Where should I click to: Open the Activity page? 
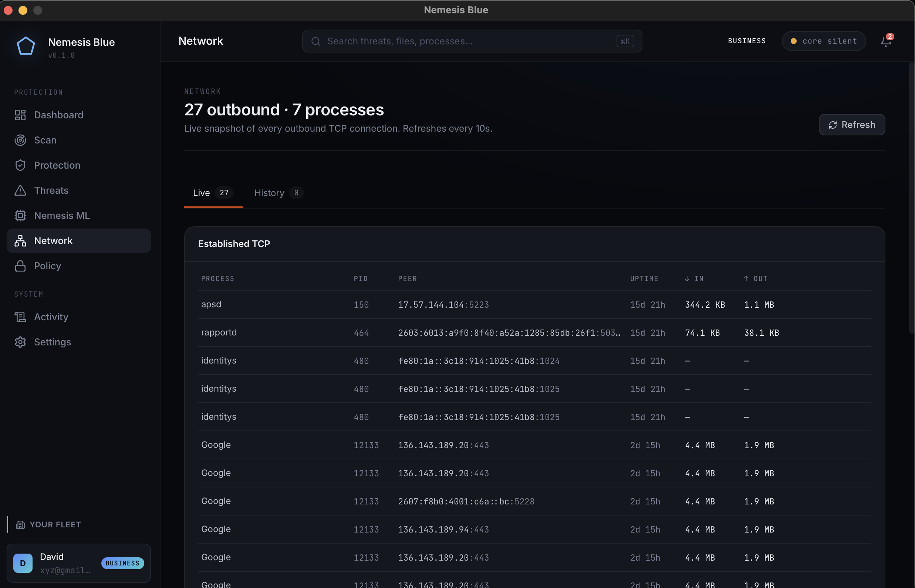[x=79, y=317]
